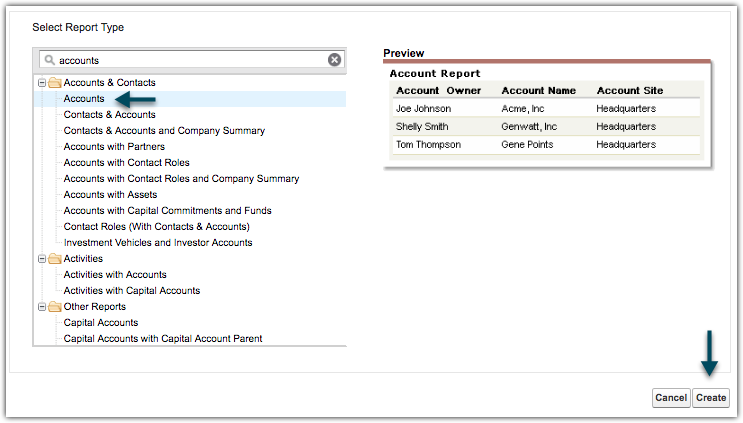Viewport: 743px width, 423px height.
Task: Click the Account Site column header
Action: 630,90
